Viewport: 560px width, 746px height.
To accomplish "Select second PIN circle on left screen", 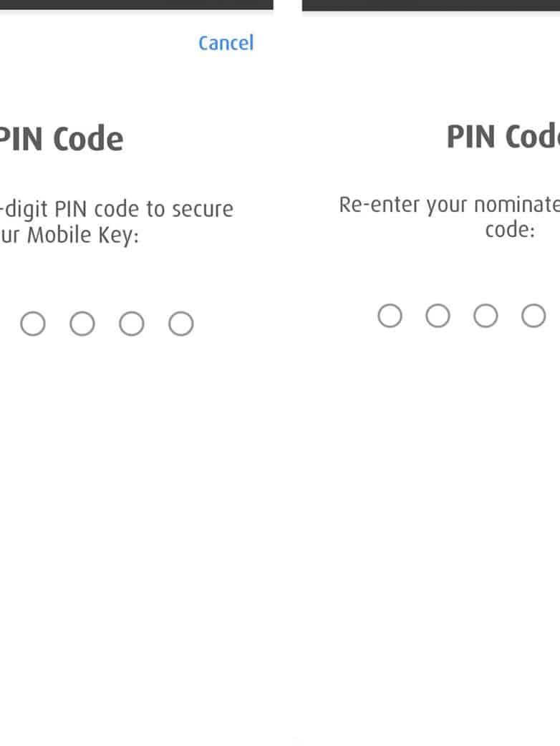I will pos(82,324).
